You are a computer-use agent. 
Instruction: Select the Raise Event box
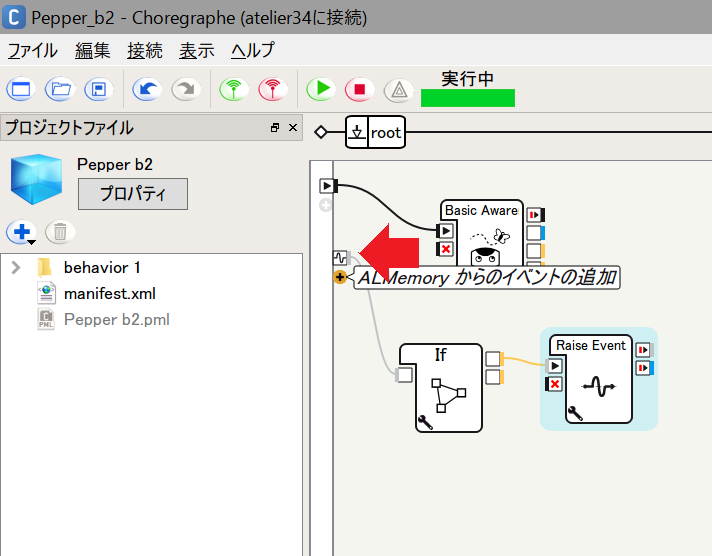[598, 378]
